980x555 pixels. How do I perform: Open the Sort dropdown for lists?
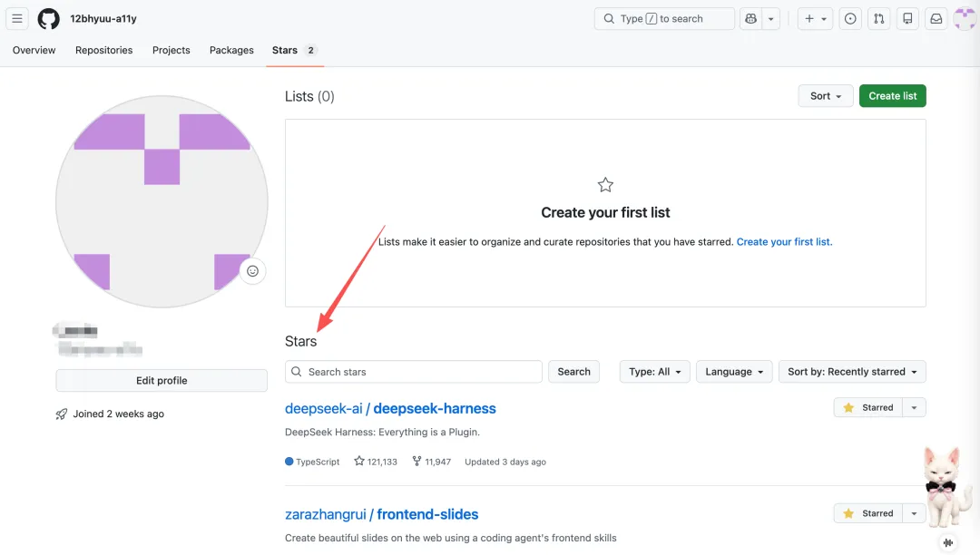click(x=826, y=96)
